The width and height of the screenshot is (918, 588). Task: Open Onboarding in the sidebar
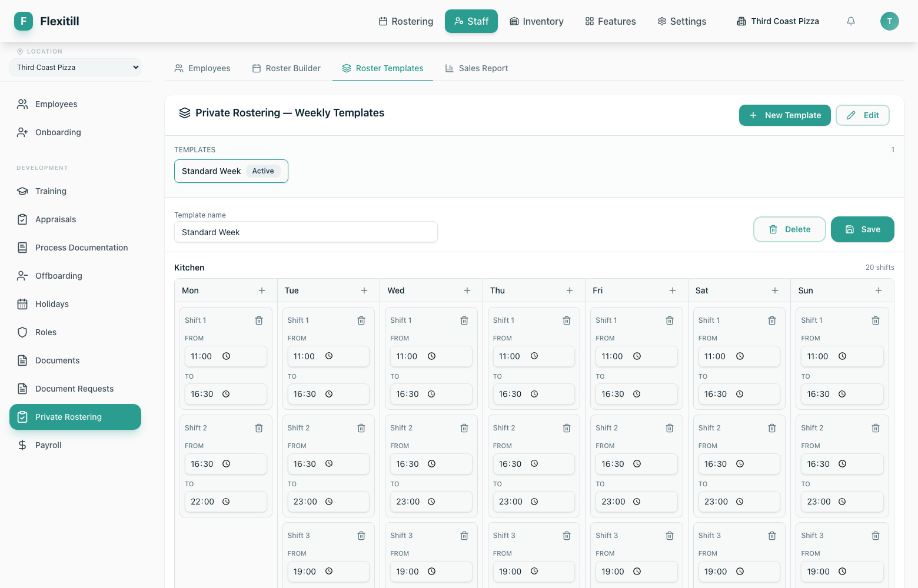pos(75,132)
